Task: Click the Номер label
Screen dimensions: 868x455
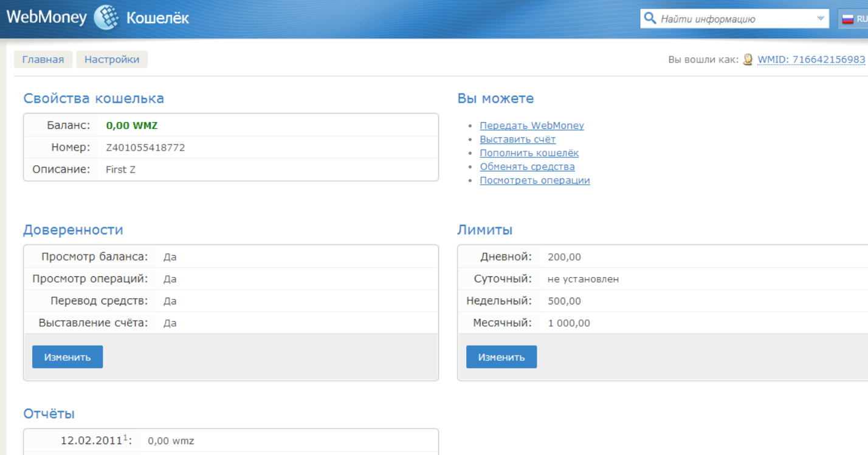Action: pos(71,148)
